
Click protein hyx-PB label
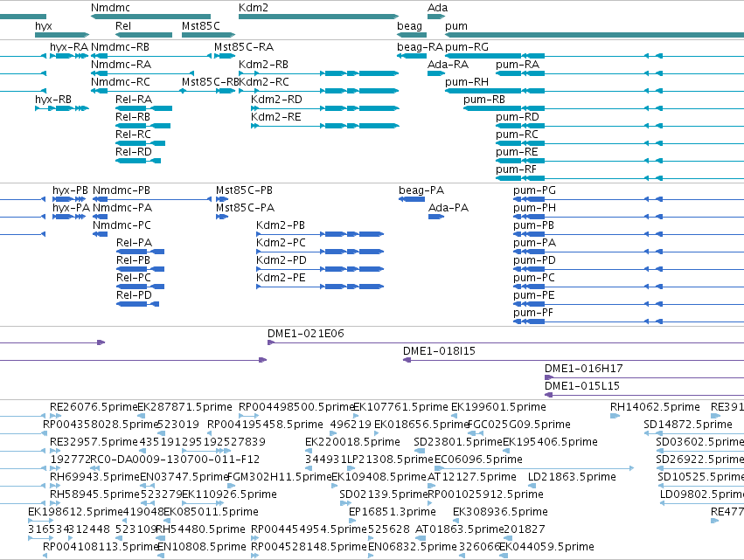70,190
